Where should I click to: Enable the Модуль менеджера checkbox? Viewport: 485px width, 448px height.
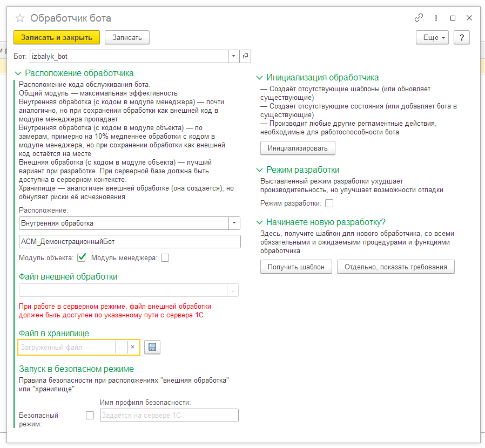165,258
